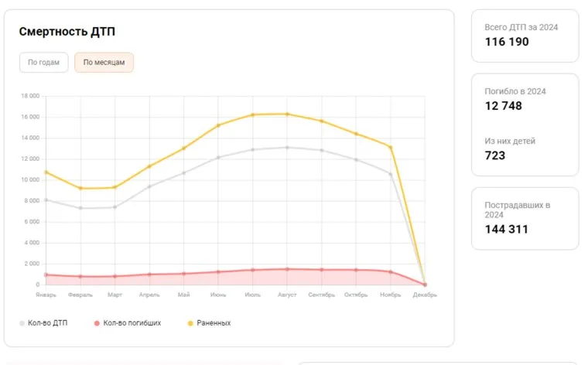Toggle the «Кол-во ДТП» legend series
588x365 pixels.
click(48, 322)
